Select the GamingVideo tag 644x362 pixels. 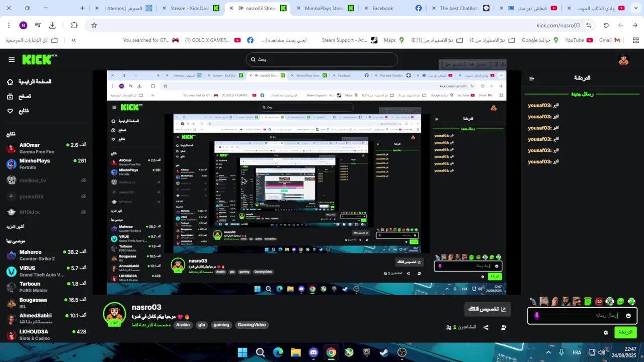pos(252,325)
